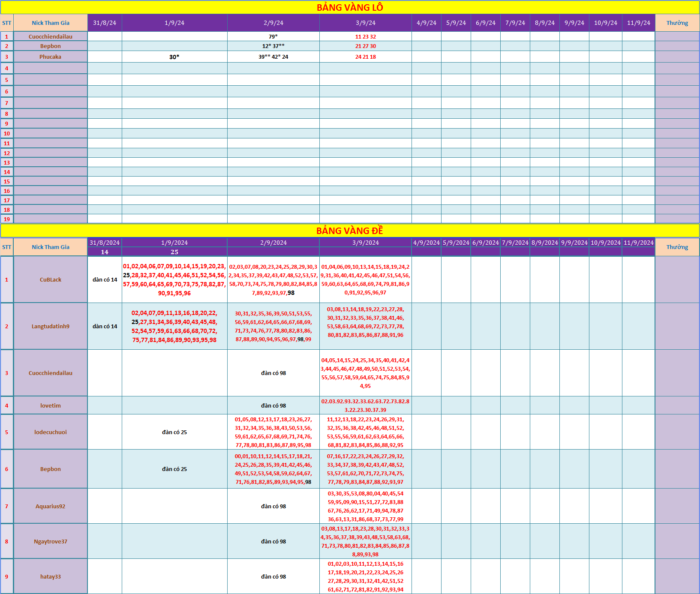Select the "hatay33" name cell
Screen dimensions: 700x594
point(51,576)
